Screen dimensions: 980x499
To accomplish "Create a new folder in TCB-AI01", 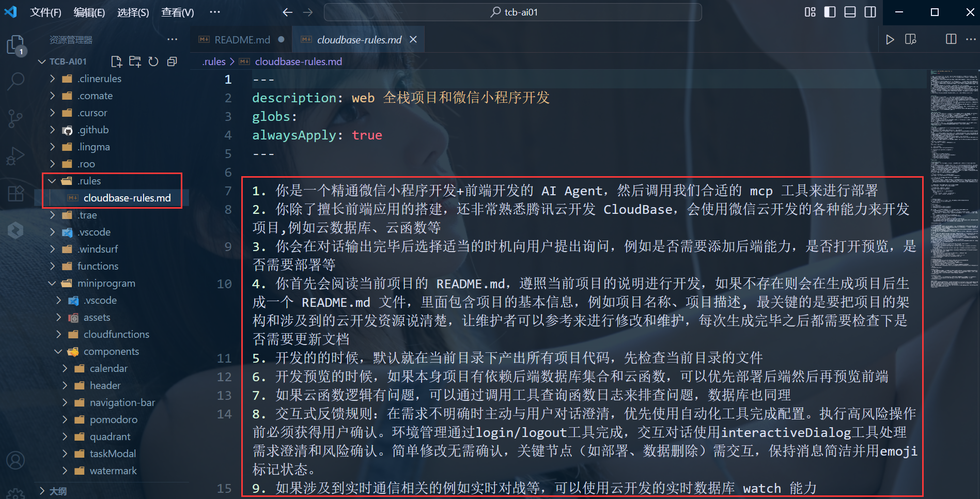I will 135,61.
